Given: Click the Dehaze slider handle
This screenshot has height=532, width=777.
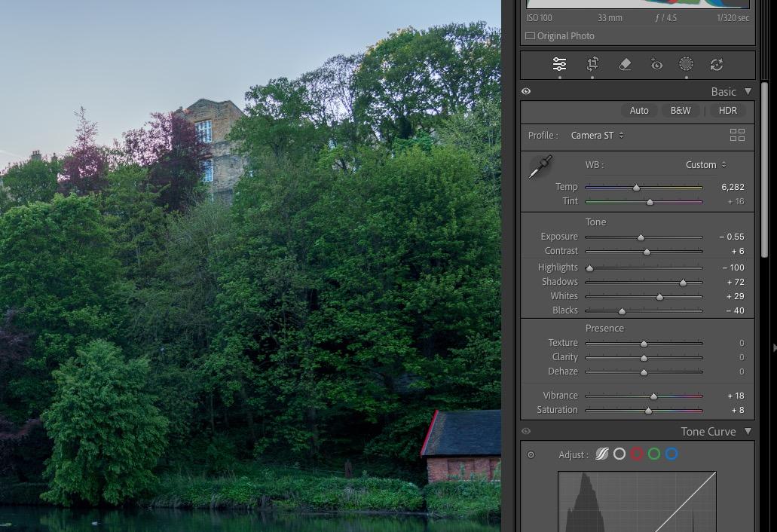Looking at the screenshot, I should click(x=644, y=372).
